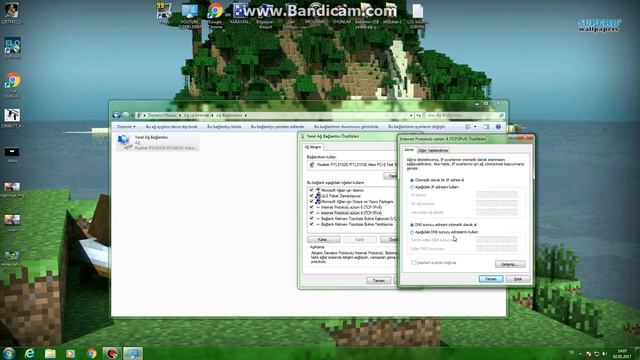Click the Alt ağ maskesi input field
Viewport: 640px width, 360px height.
click(497, 204)
